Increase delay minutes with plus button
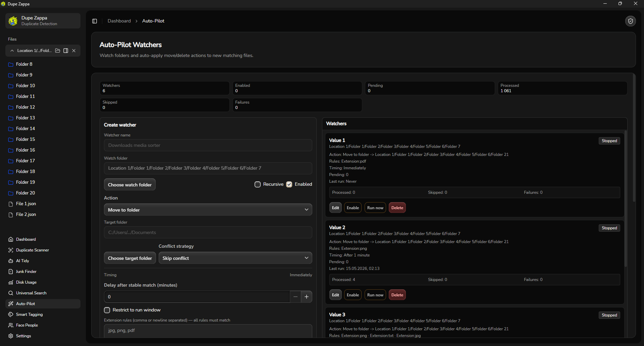 pos(307,297)
